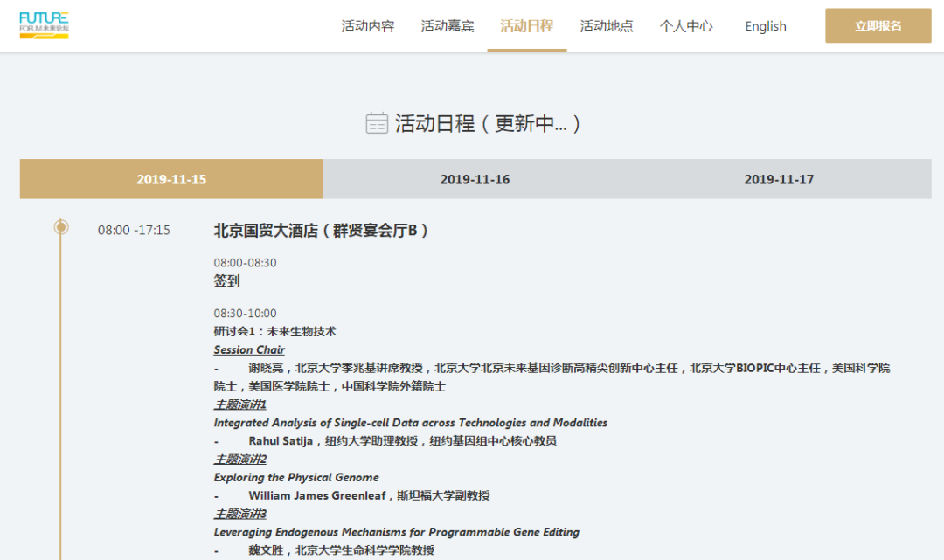Go to 活动地点 page

(x=607, y=26)
